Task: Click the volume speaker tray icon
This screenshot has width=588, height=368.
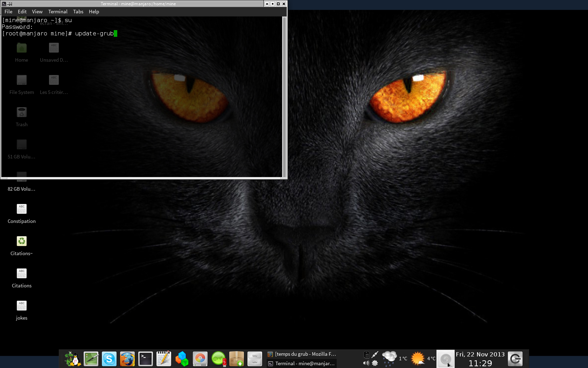Action: coord(366,363)
